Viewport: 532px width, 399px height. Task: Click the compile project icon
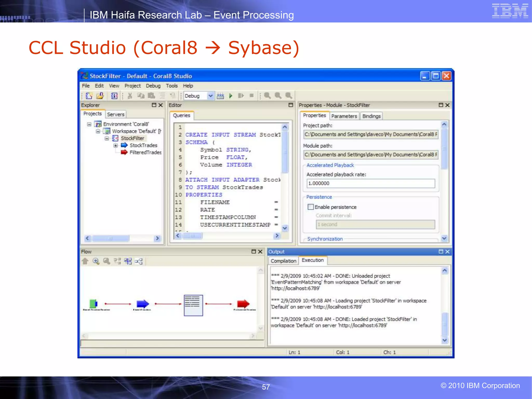(220, 96)
